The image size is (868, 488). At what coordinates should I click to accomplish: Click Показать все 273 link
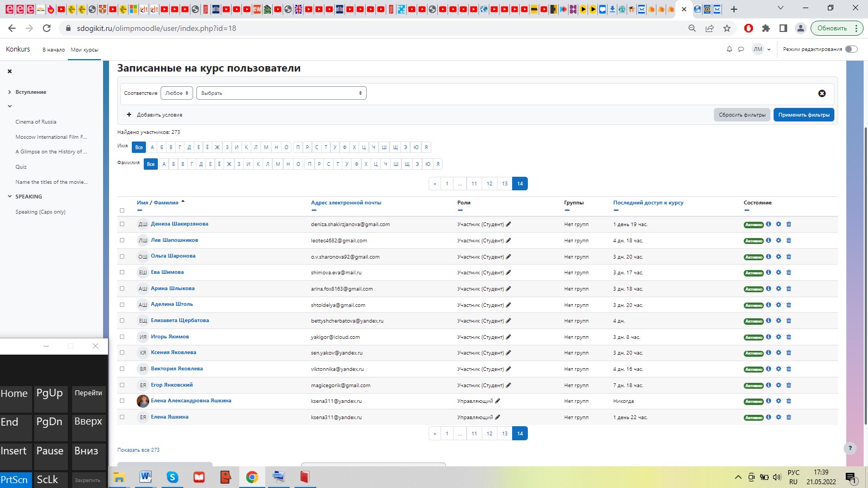click(138, 450)
